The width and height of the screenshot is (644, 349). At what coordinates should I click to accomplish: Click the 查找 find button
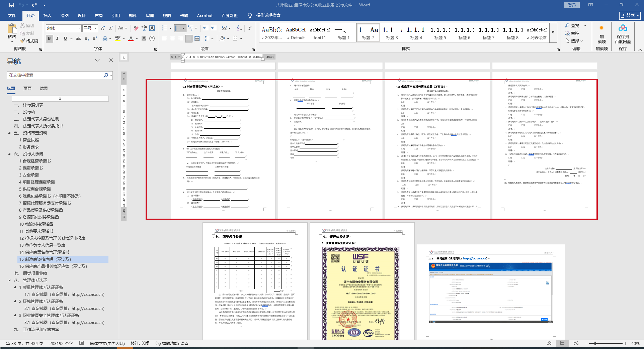point(572,25)
